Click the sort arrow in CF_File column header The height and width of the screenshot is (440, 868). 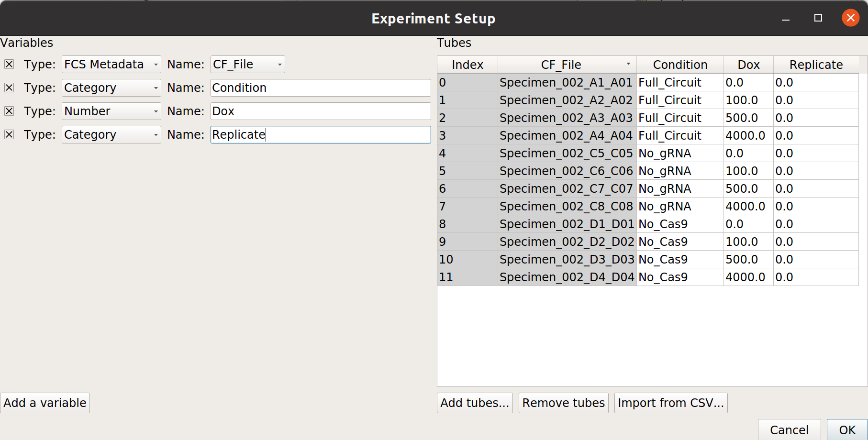[x=628, y=64]
